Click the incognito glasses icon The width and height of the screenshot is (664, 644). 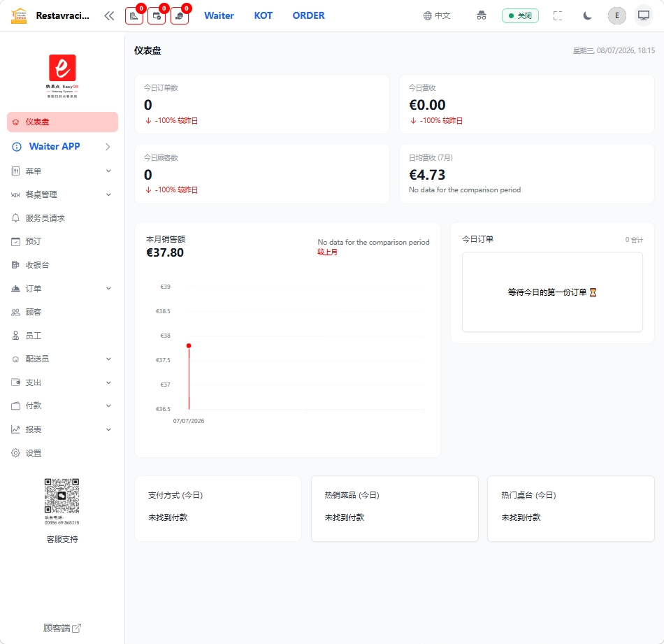(481, 15)
